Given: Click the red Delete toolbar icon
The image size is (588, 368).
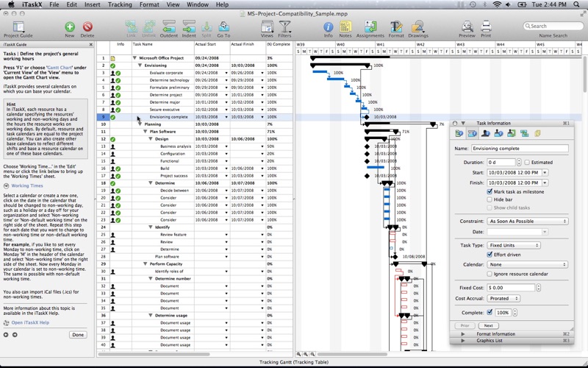Looking at the screenshot, I should click(87, 26).
